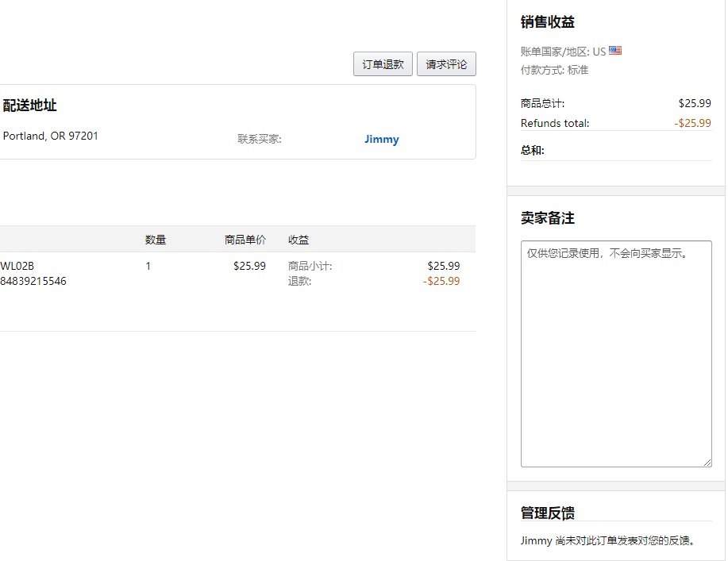This screenshot has height=561, width=728.
Task: Click the WL02B product code
Action: pos(17,266)
